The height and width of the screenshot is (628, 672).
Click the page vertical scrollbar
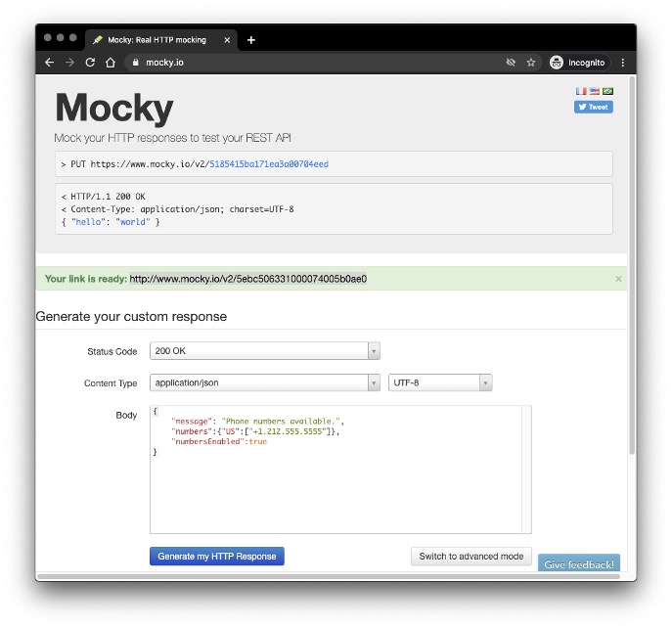[x=632, y=266]
